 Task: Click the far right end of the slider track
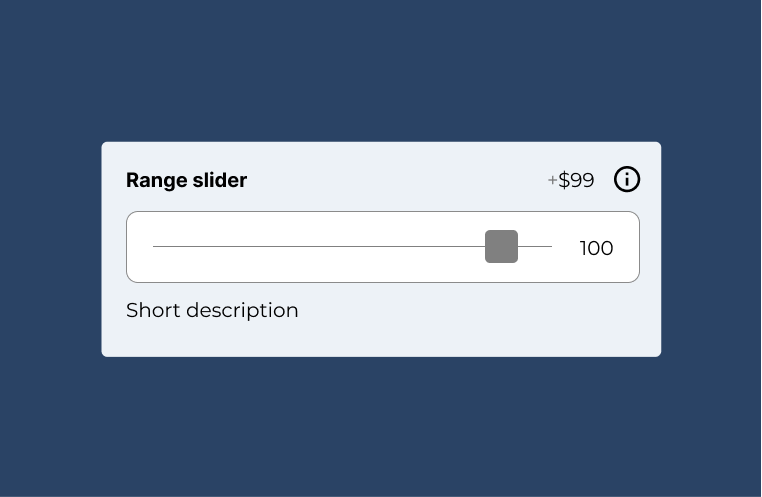[x=550, y=246]
